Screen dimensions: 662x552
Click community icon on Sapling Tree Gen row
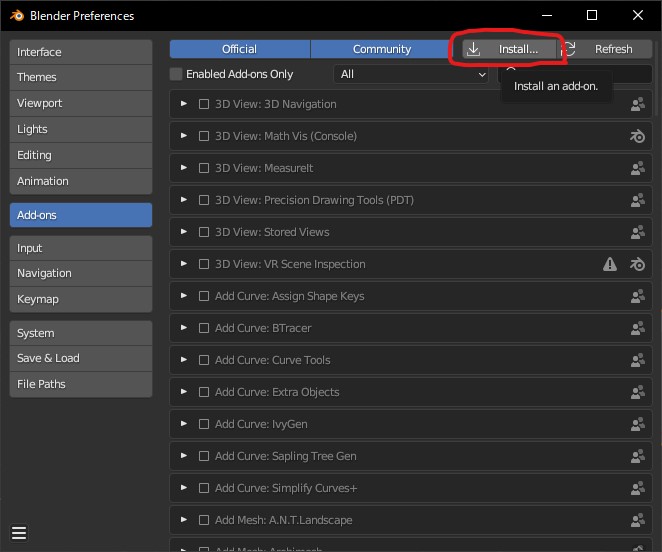point(638,456)
